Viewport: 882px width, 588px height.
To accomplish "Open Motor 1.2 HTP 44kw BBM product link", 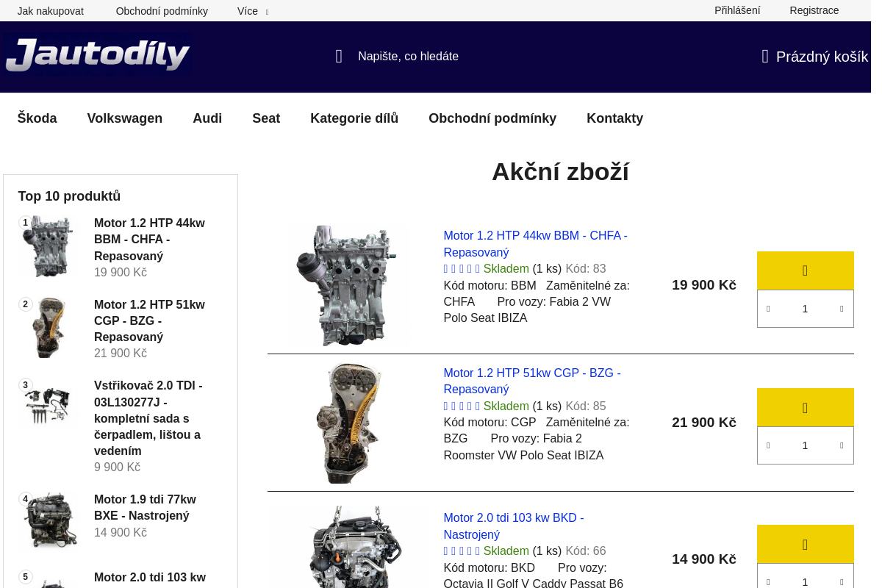I will coord(535,244).
